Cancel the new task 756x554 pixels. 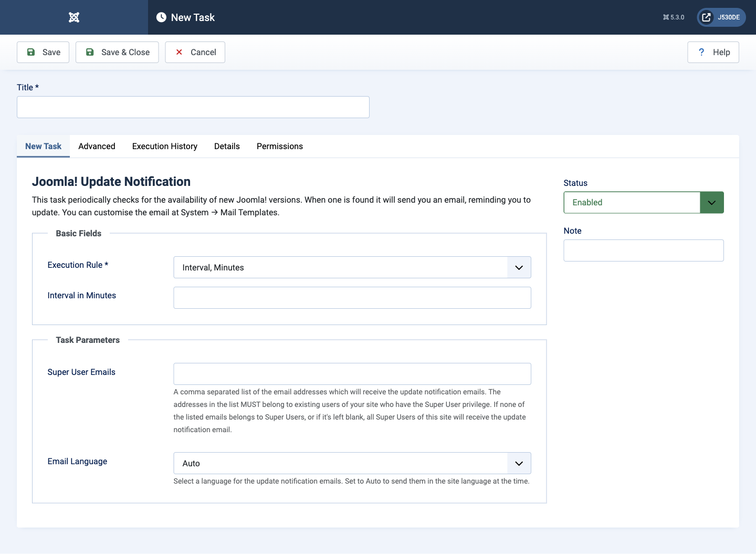pyautogui.click(x=195, y=52)
